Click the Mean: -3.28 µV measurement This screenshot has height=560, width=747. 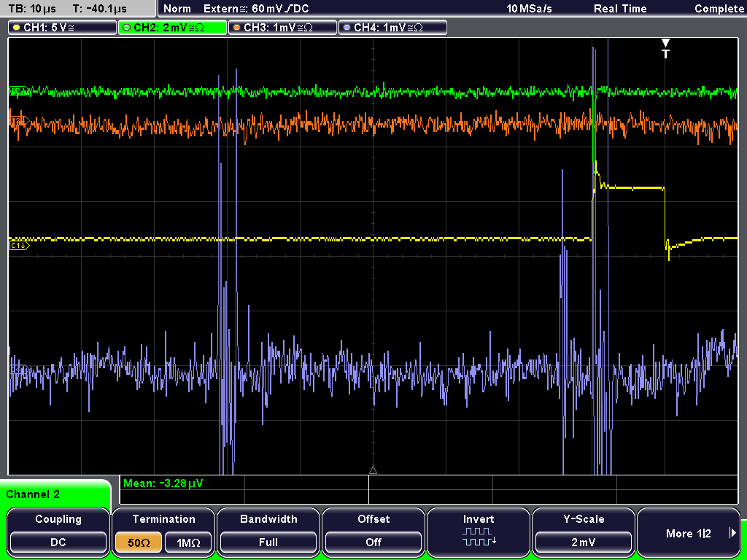click(163, 483)
